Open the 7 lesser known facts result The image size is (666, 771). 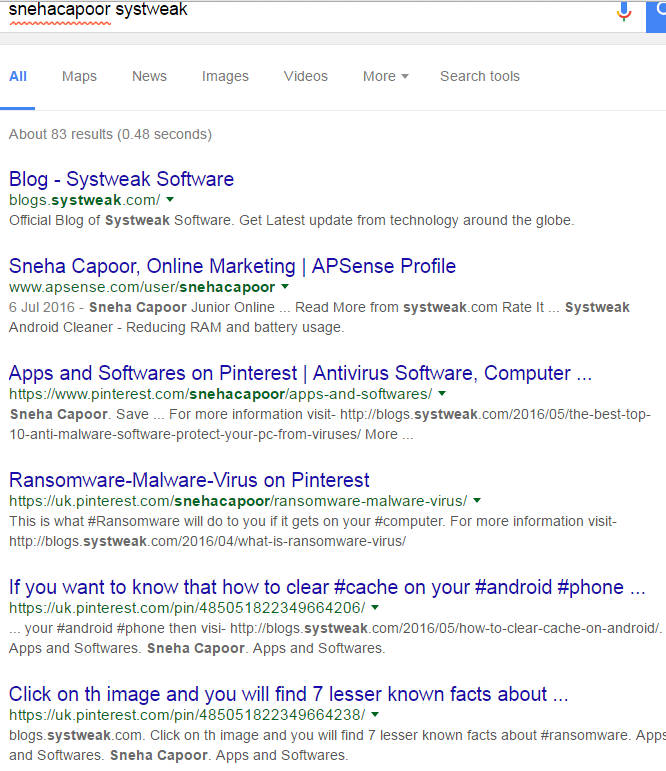click(289, 694)
